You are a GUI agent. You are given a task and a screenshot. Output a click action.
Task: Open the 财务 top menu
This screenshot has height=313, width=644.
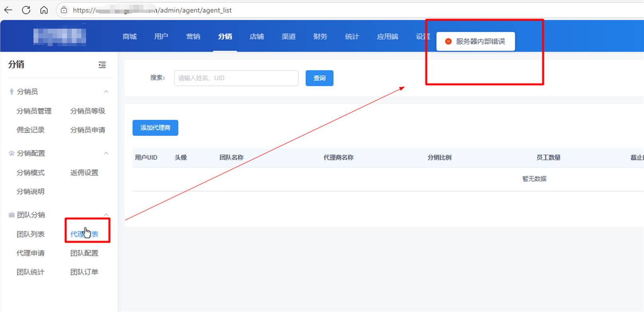point(320,37)
